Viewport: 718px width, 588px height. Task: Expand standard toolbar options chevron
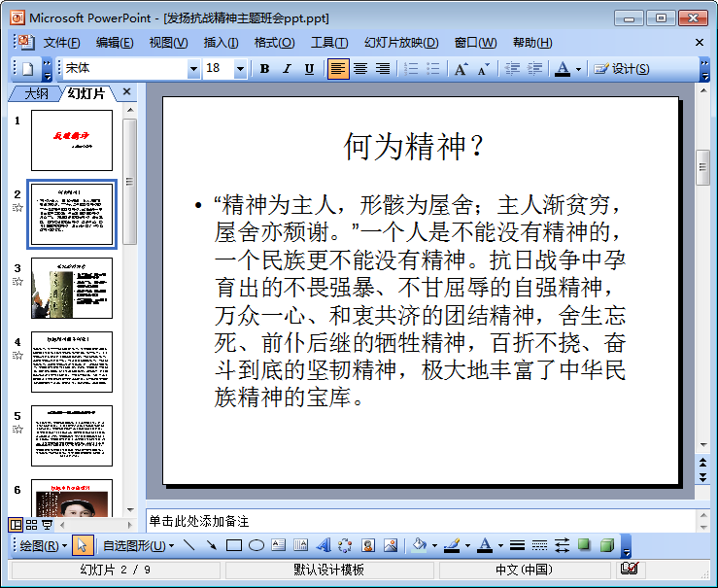[48, 69]
